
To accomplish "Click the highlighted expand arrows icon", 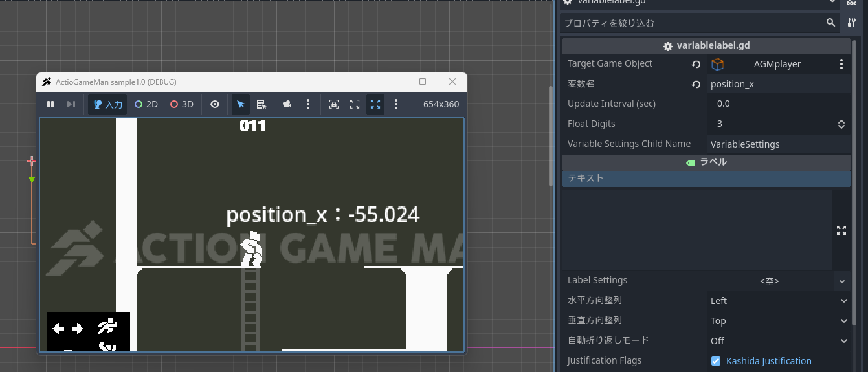I will click(x=375, y=104).
